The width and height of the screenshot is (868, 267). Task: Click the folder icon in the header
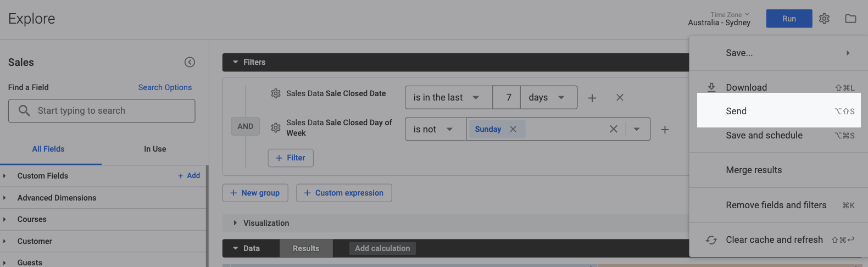(850, 19)
